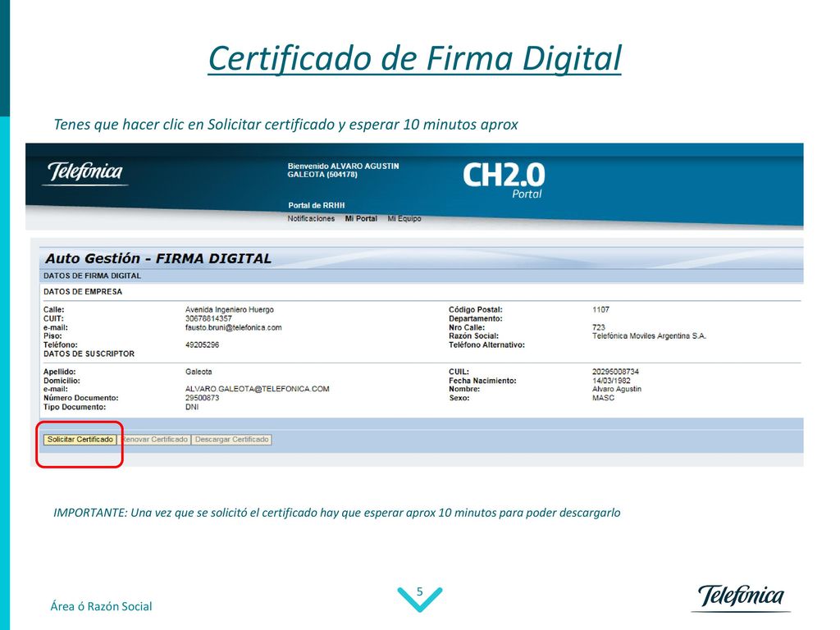Open the Portal de RRHH tab
The image size is (840, 630).
point(317,205)
